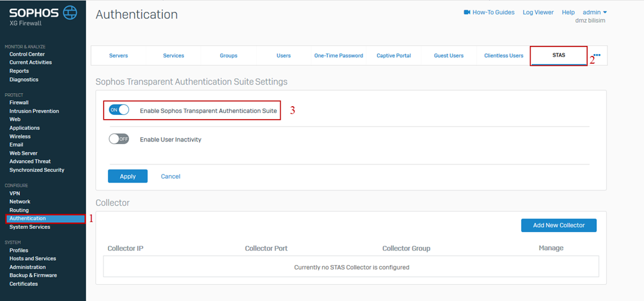This screenshot has width=644, height=301.
Task: Click the 'dmz bilisim' text under admin
Action: [590, 20]
